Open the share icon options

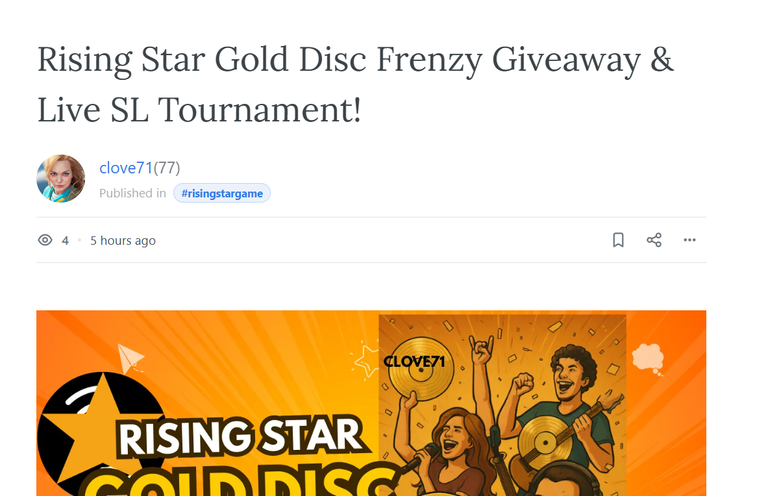(x=654, y=240)
